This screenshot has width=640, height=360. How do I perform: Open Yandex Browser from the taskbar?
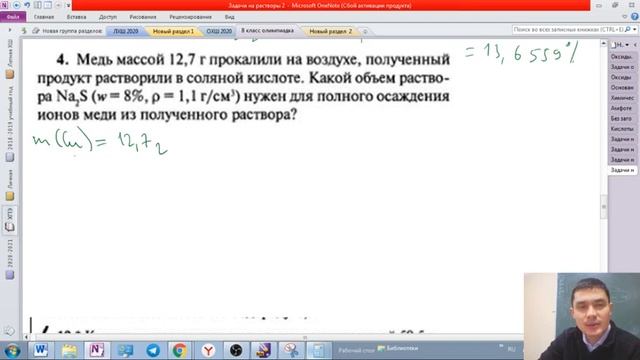click(x=208, y=351)
